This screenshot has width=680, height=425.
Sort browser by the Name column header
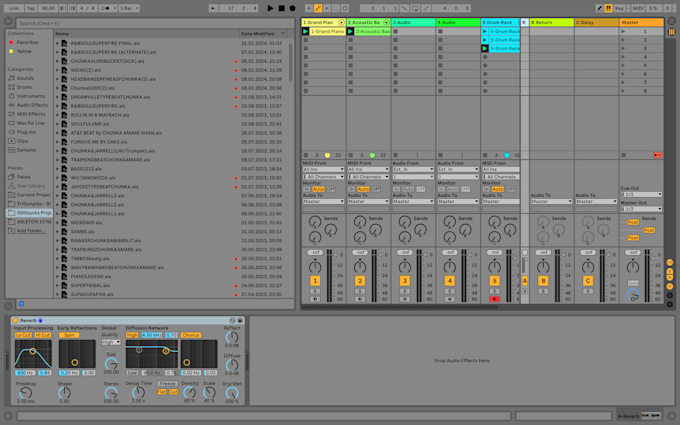tap(147, 33)
